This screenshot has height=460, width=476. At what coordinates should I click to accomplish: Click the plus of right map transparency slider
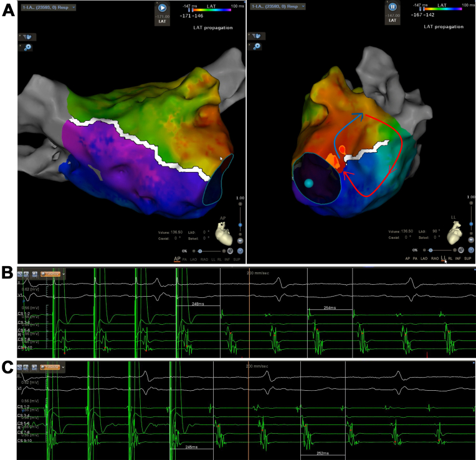455,250
